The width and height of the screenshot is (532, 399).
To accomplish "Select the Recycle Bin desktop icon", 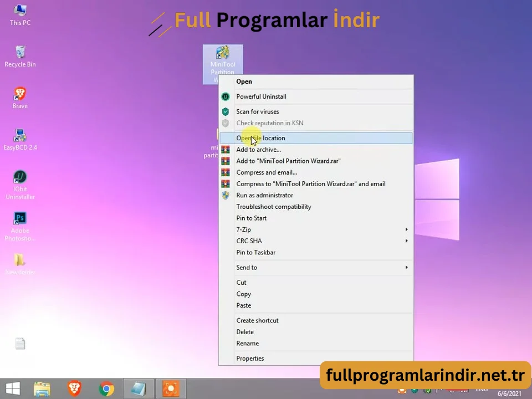I will coord(20,57).
